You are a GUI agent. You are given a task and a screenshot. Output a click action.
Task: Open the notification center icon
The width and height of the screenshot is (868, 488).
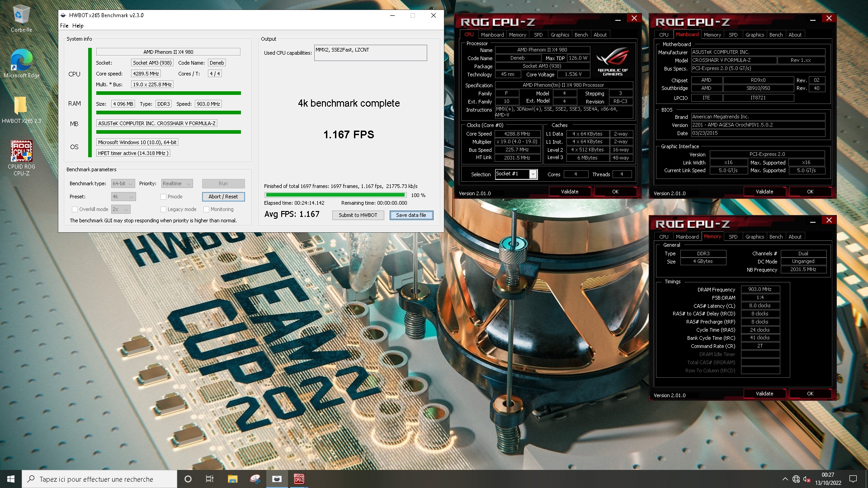[853, 479]
